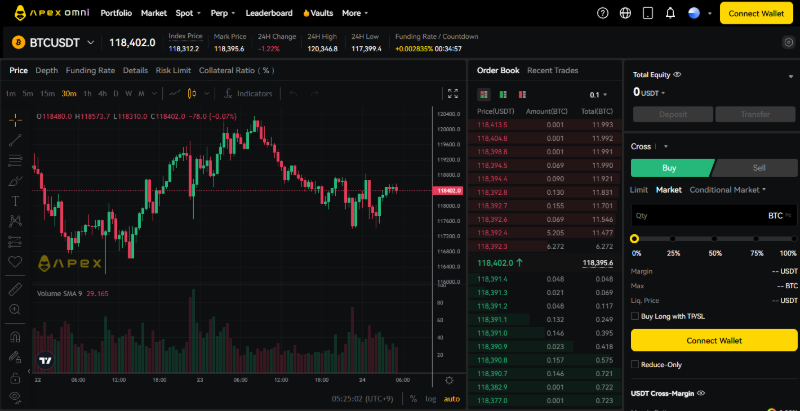Screen dimensions: 800x411
Task: Open the Risk Limit tab
Action: pyautogui.click(x=173, y=70)
